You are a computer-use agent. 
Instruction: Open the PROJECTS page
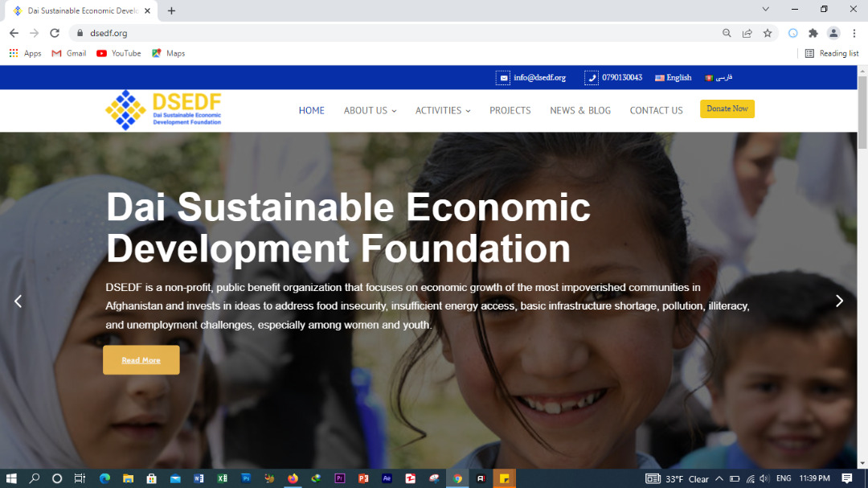(x=510, y=110)
